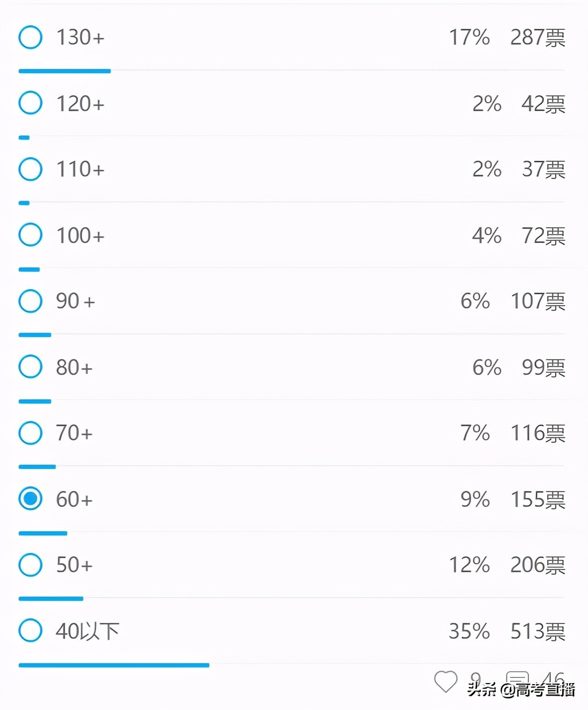
Task: Click the selected 60+ radio button
Action: click(x=30, y=499)
